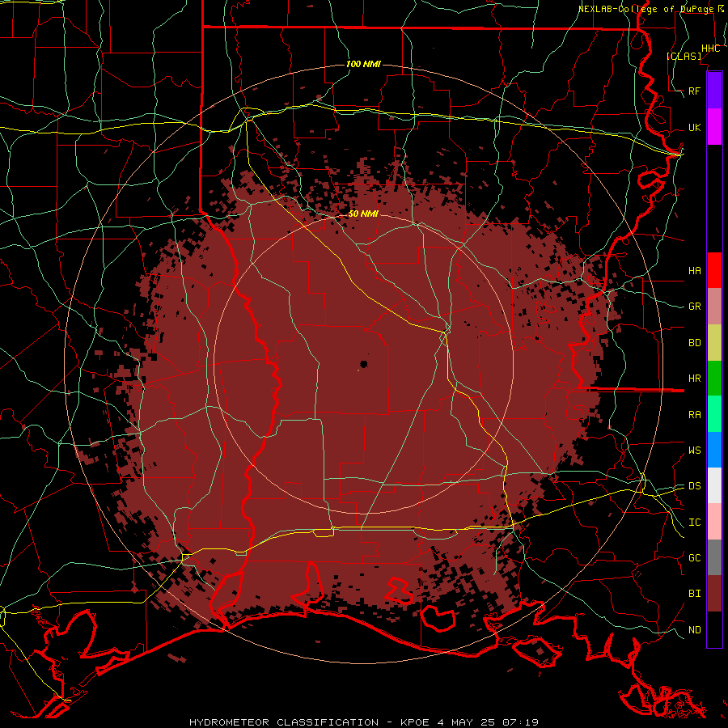This screenshot has height=728, width=728.
Task: Click the Hydrometeor Classification KPOE title caption
Action: coord(364,722)
